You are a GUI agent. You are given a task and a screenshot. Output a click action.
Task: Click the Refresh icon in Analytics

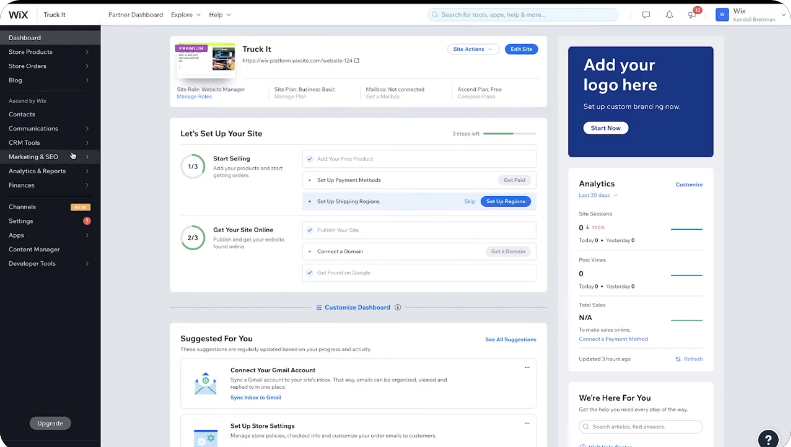(678, 359)
